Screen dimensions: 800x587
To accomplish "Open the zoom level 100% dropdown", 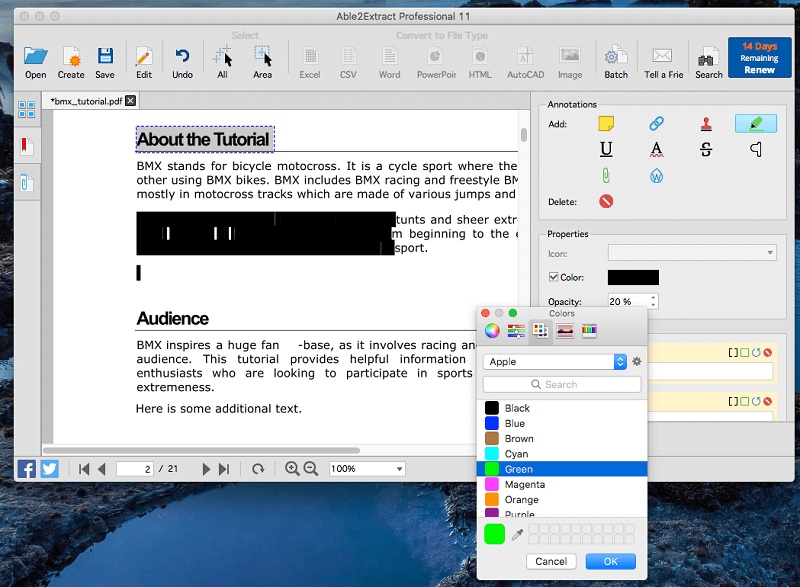I will click(x=367, y=469).
